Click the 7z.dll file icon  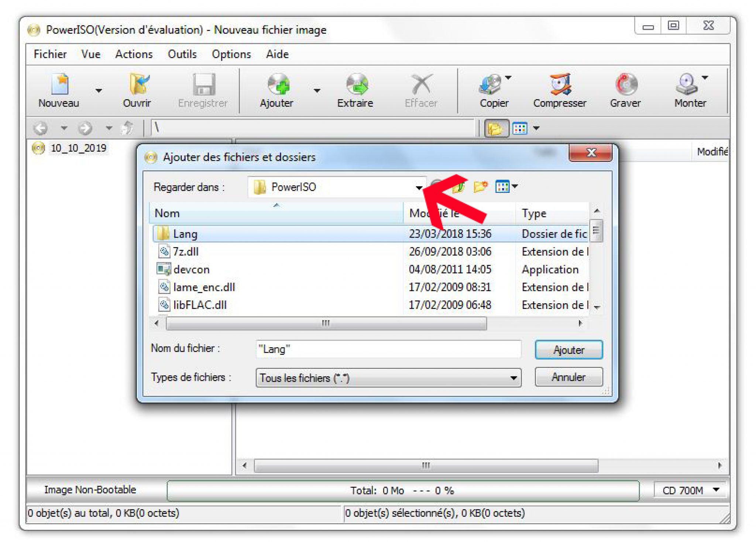tap(164, 251)
